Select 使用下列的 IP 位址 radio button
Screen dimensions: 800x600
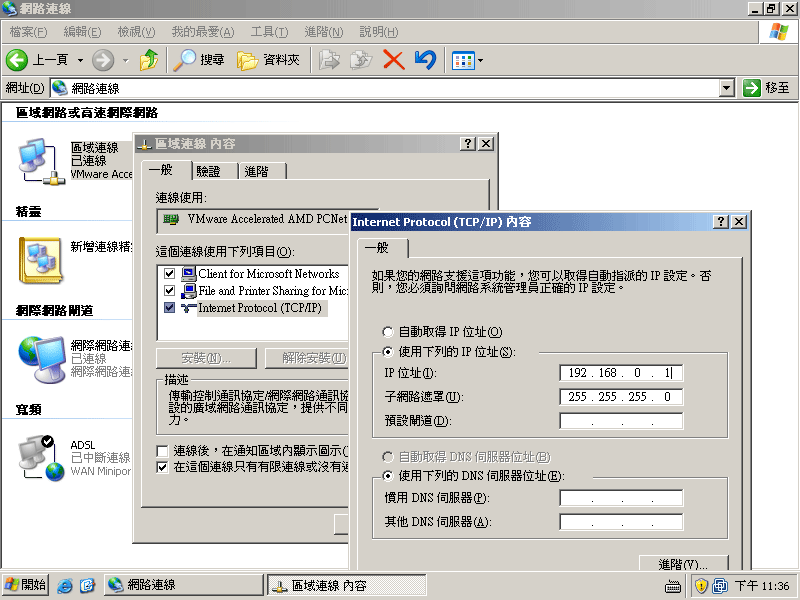tap(388, 352)
